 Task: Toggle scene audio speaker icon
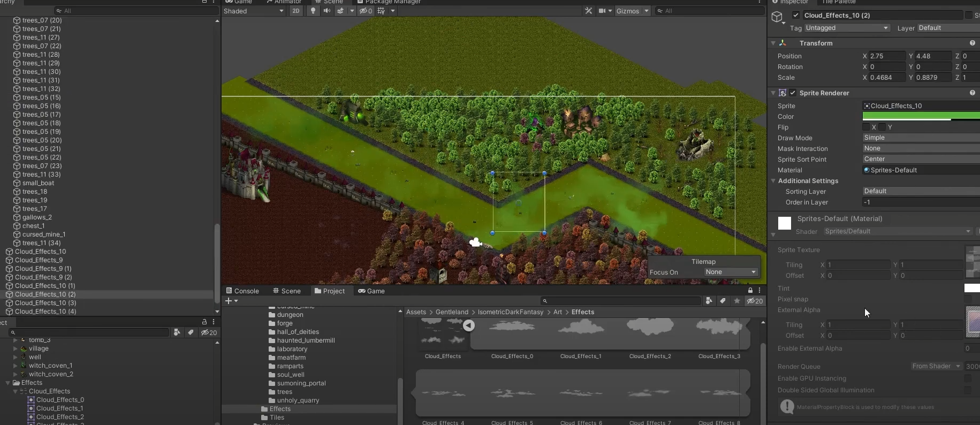[x=326, y=11]
